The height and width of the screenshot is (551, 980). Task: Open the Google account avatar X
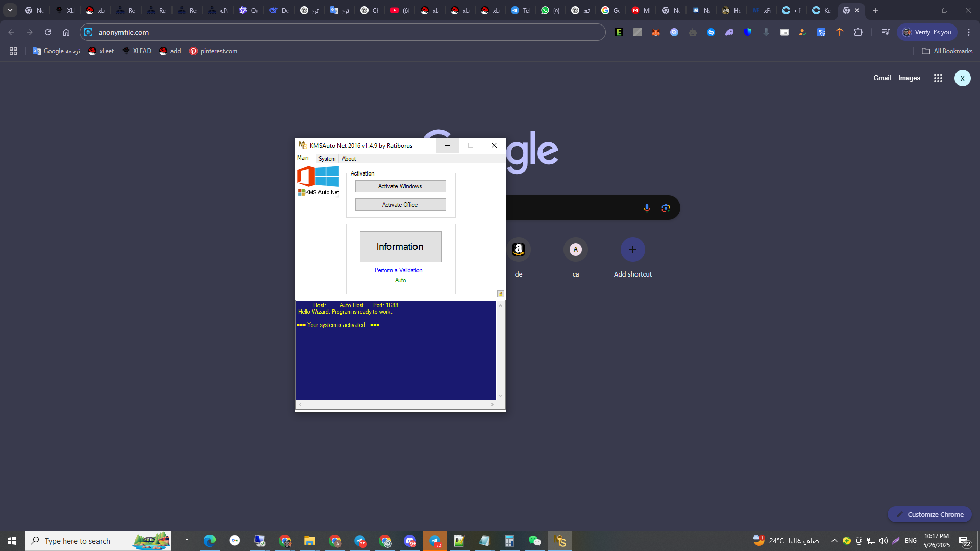click(x=963, y=78)
